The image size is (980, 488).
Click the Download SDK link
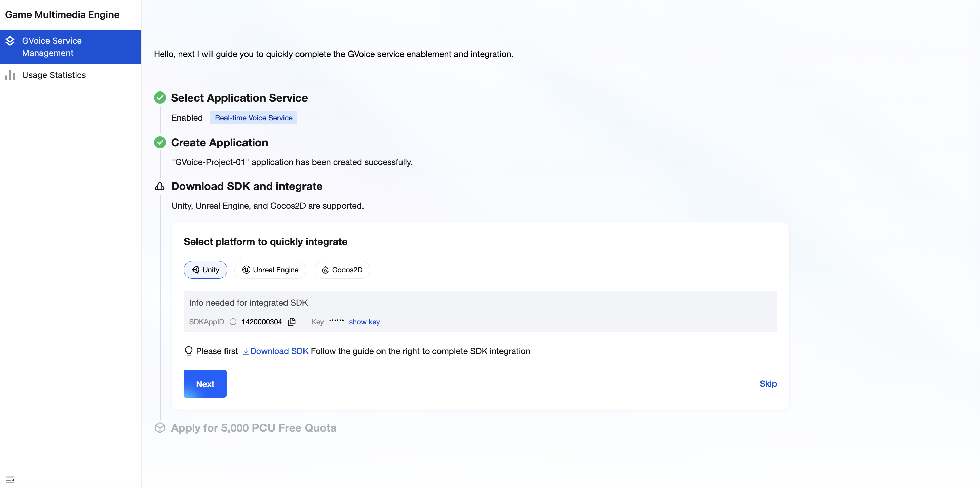pos(278,351)
